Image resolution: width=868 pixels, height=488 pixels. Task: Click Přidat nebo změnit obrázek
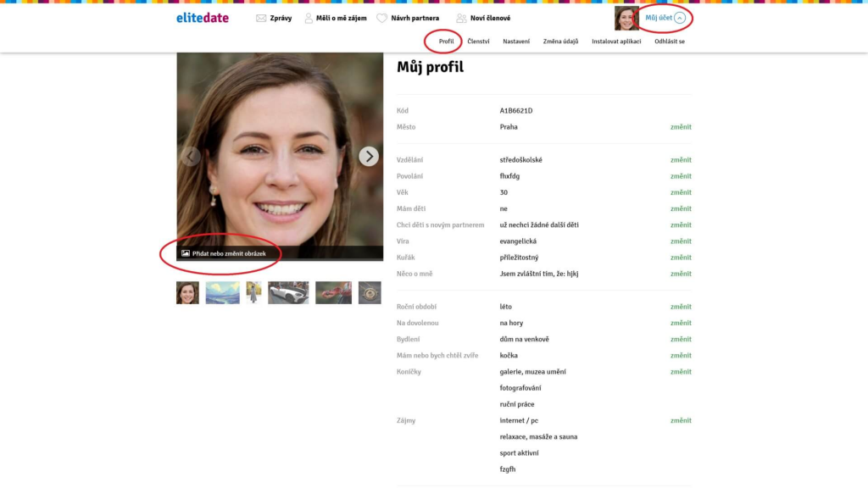229,253
